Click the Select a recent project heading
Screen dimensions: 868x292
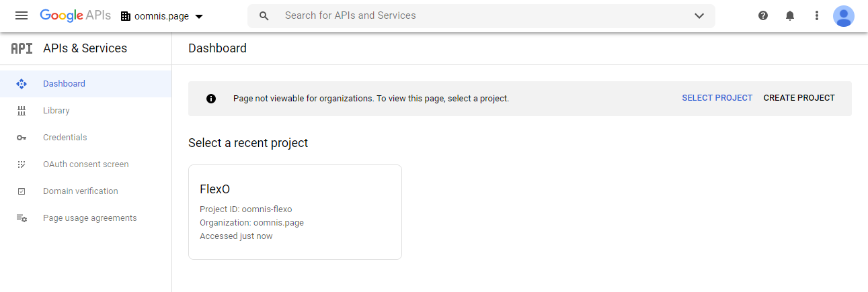248,143
